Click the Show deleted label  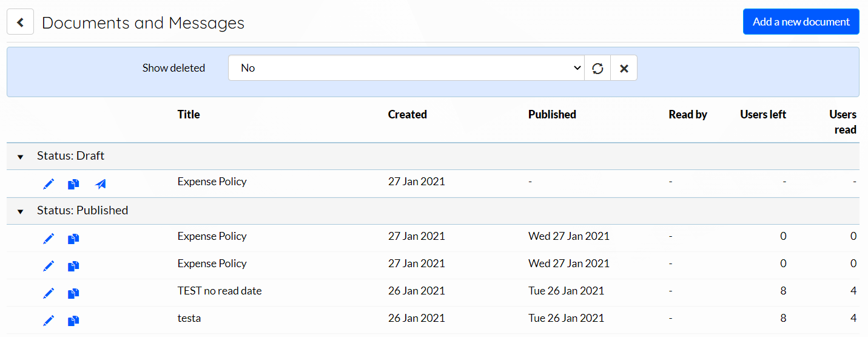point(173,68)
